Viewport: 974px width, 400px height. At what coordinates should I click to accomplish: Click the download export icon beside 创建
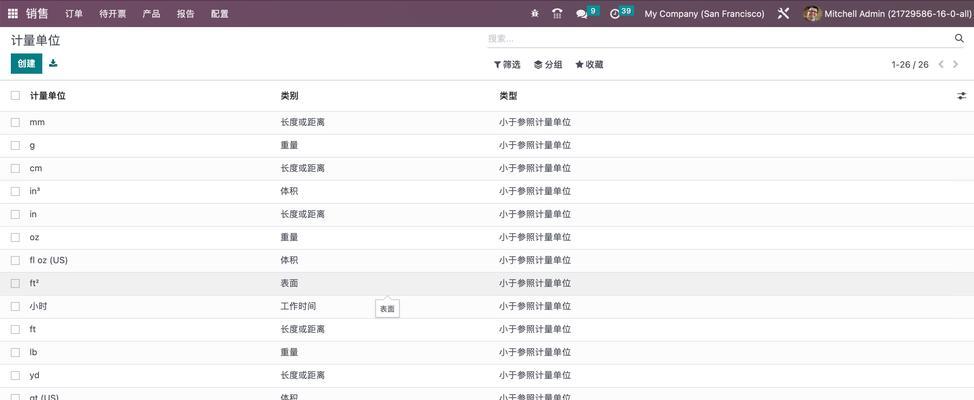point(53,64)
